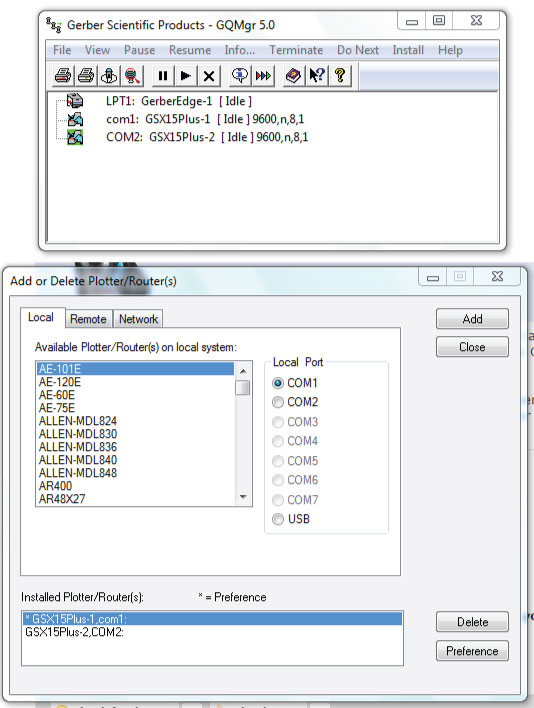Screen dimensions: 534x708
Task: Click the Pause toolbar icon
Action: pyautogui.click(x=163, y=75)
